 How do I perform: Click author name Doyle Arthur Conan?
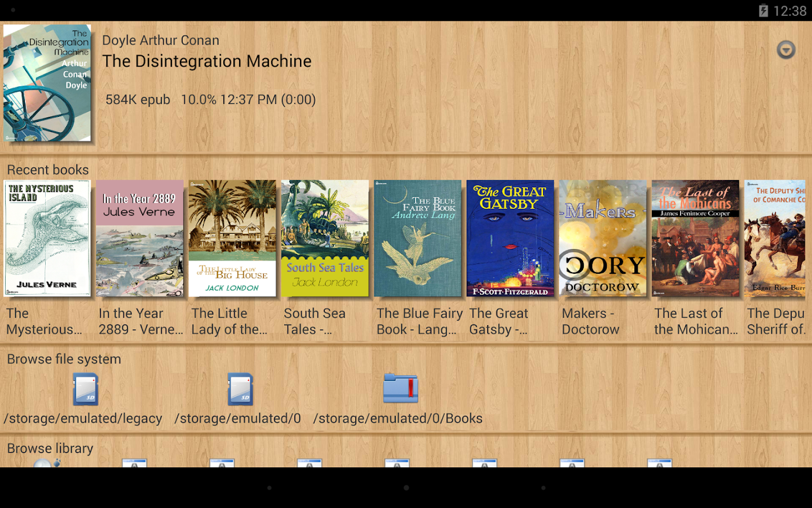point(161,41)
